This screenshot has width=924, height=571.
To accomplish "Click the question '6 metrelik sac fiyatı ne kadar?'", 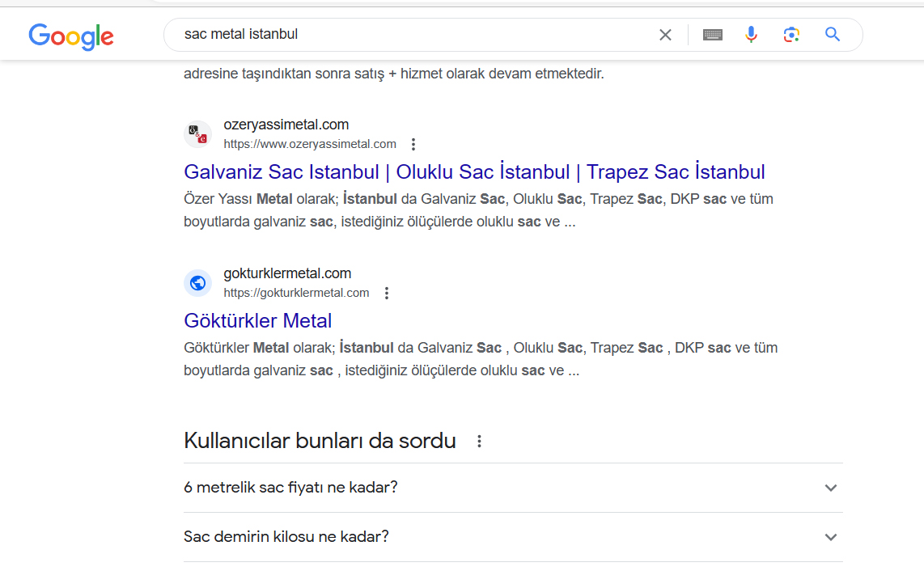I will [291, 488].
